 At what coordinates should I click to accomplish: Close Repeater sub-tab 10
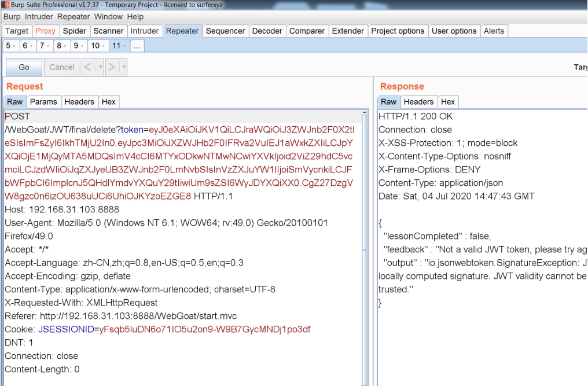(x=104, y=46)
